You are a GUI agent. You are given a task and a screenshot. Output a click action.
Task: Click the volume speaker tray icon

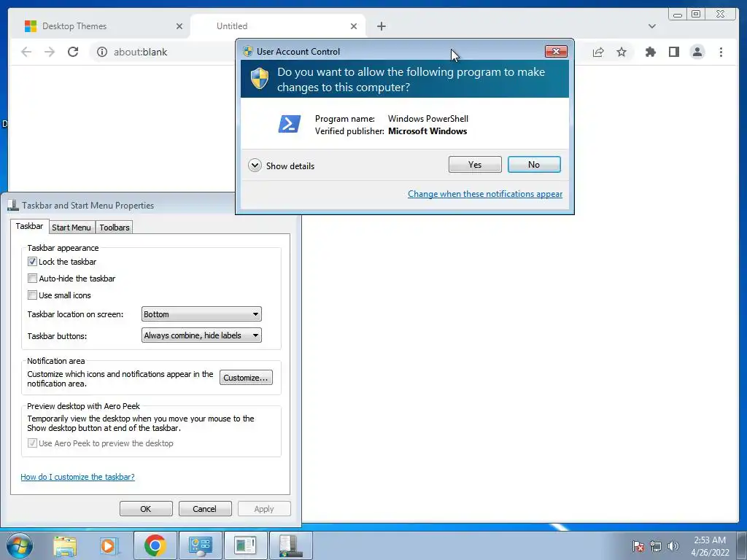[673, 546]
